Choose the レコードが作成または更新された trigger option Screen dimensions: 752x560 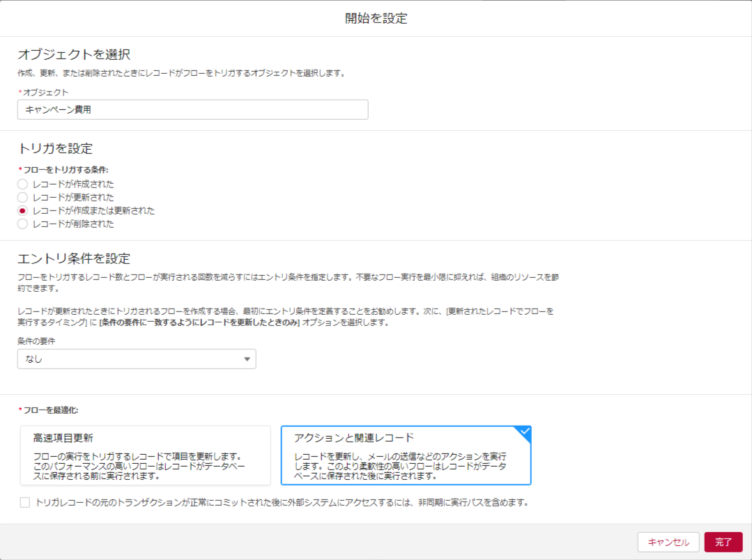pos(23,210)
